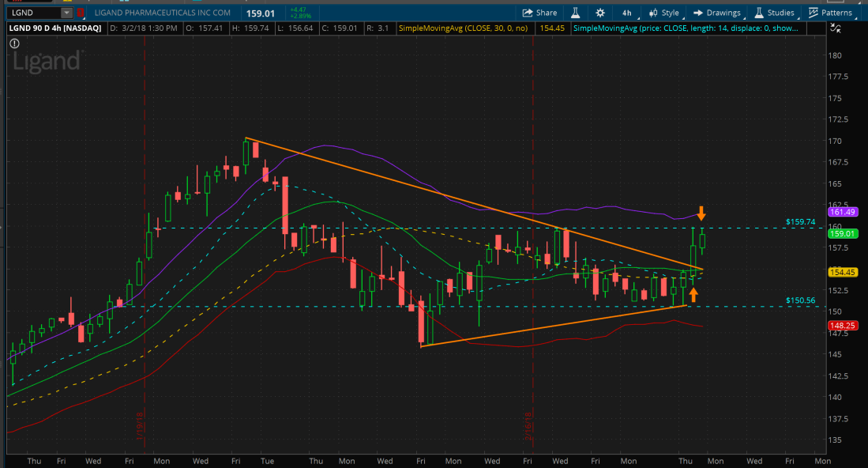Viewport: 868px width, 468px height.
Task: Open the Studies menu
Action: pyautogui.click(x=774, y=13)
